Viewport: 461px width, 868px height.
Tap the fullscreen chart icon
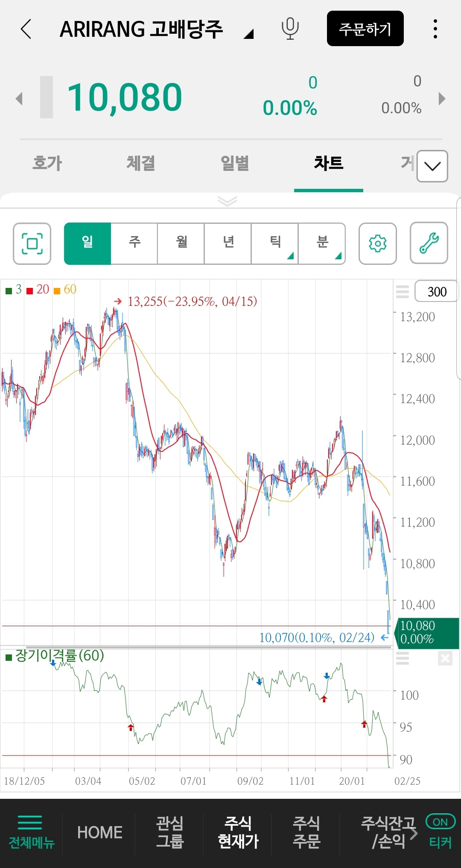32,243
